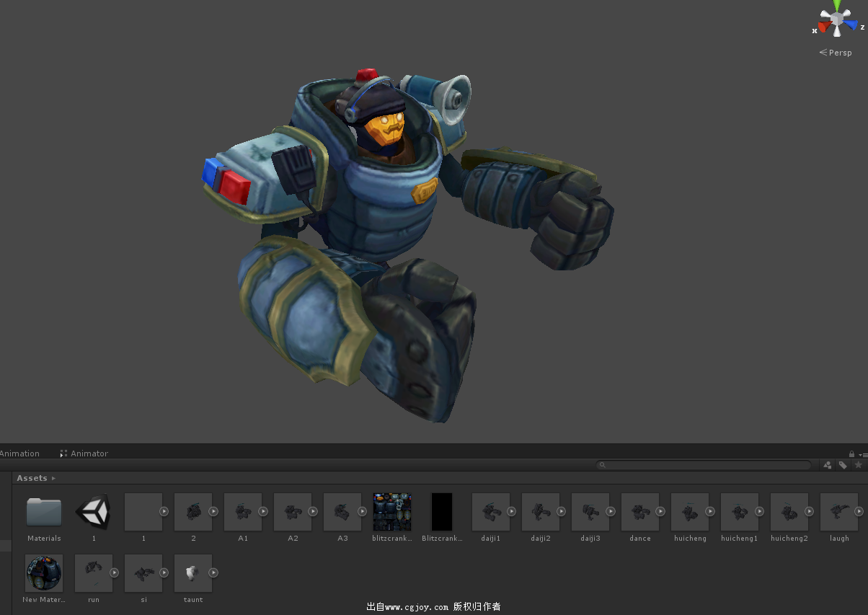This screenshot has width=868, height=615.
Task: Select the lowercase blitzcrank texture thumbnail
Action: pos(392,512)
